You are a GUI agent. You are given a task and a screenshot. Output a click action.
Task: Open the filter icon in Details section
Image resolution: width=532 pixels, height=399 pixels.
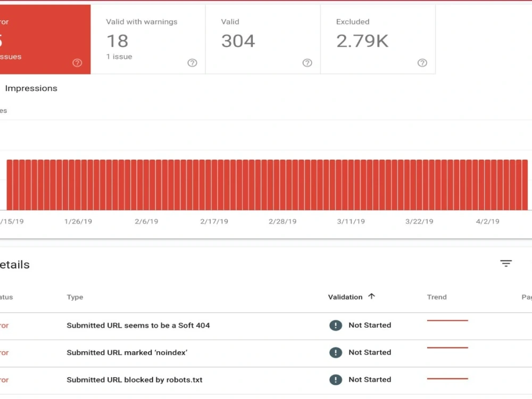(506, 263)
